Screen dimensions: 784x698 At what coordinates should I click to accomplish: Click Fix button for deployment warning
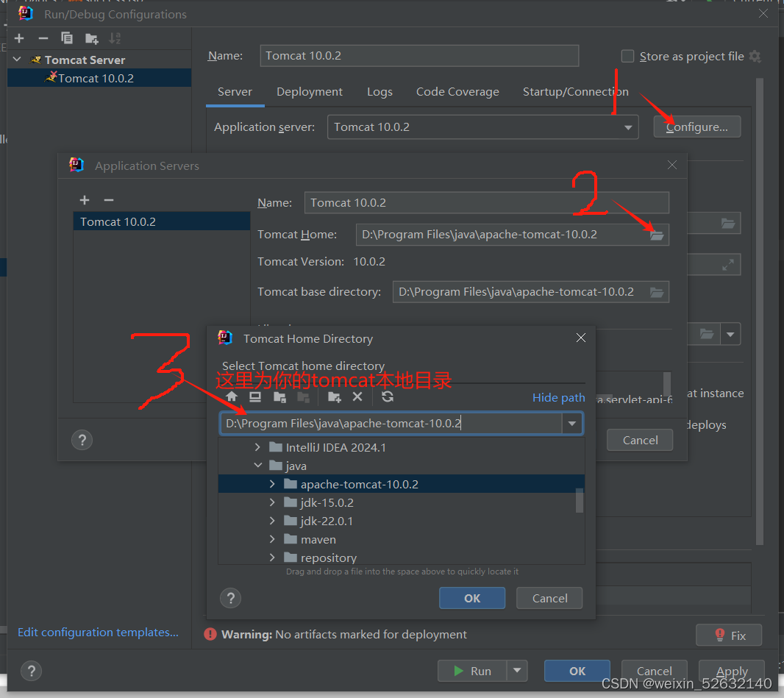729,635
